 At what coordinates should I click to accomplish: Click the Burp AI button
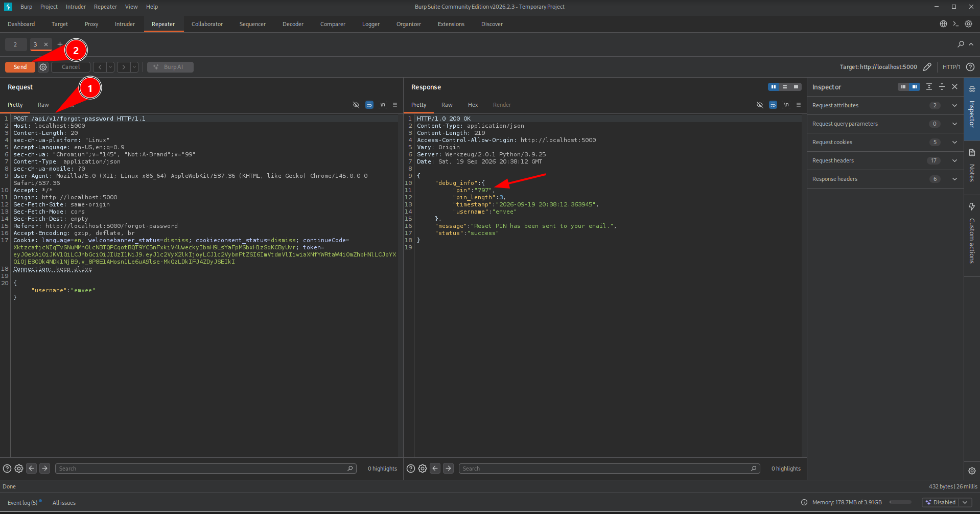click(170, 67)
